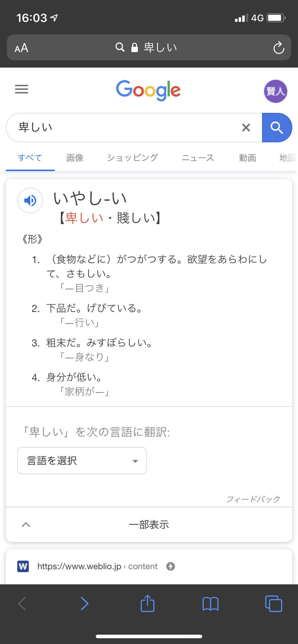Screen dimensions: 298x644
Task: Show open tabs in Safari
Action: (274, 604)
